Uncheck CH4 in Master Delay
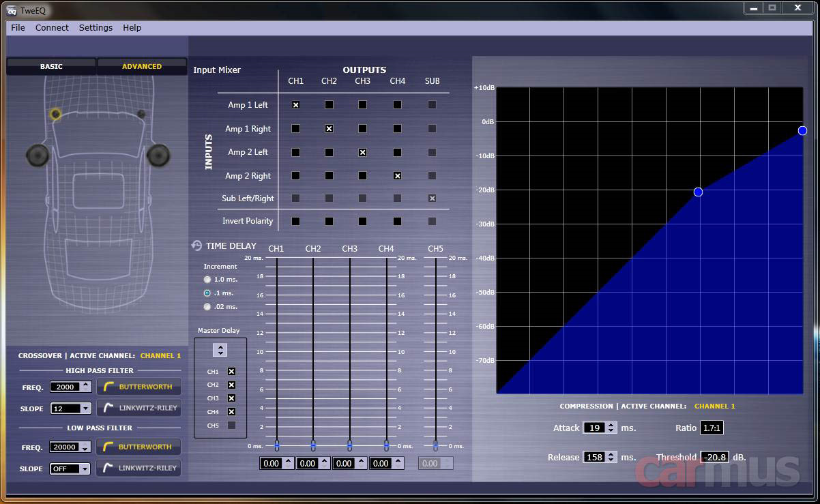This screenshot has height=504, width=820. (x=231, y=412)
